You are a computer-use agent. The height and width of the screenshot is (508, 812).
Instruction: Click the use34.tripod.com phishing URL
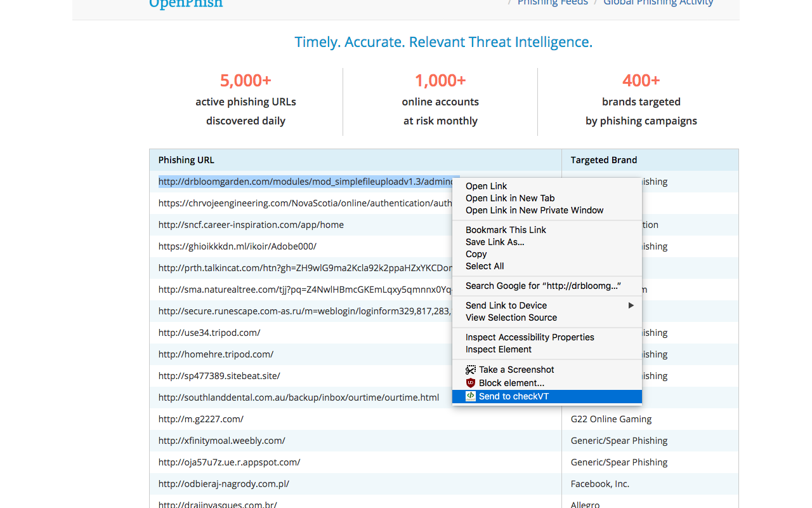[209, 333]
